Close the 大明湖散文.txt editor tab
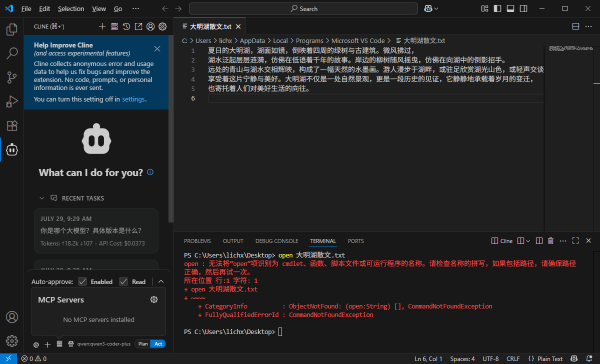The image size is (600, 364). (x=237, y=26)
